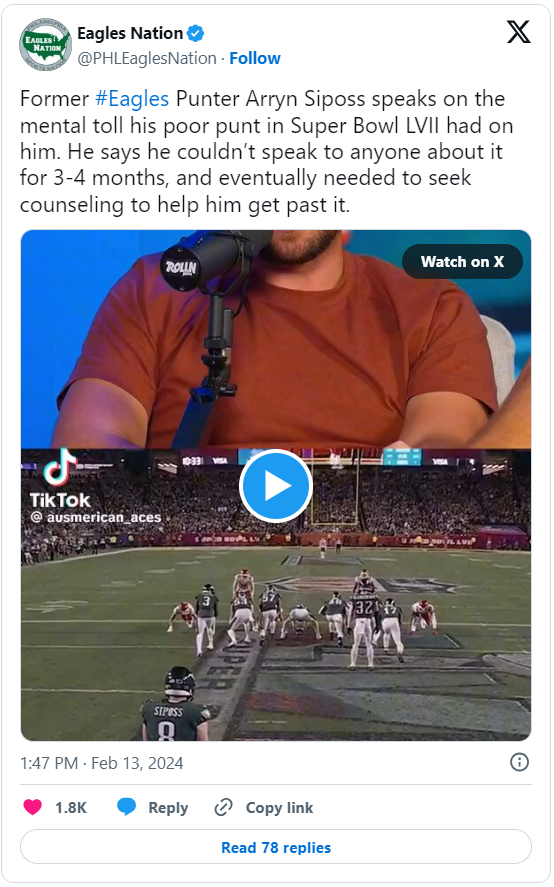The height and width of the screenshot is (887, 554).
Task: Click the Eagles Nation profile avatar
Action: pos(45,45)
